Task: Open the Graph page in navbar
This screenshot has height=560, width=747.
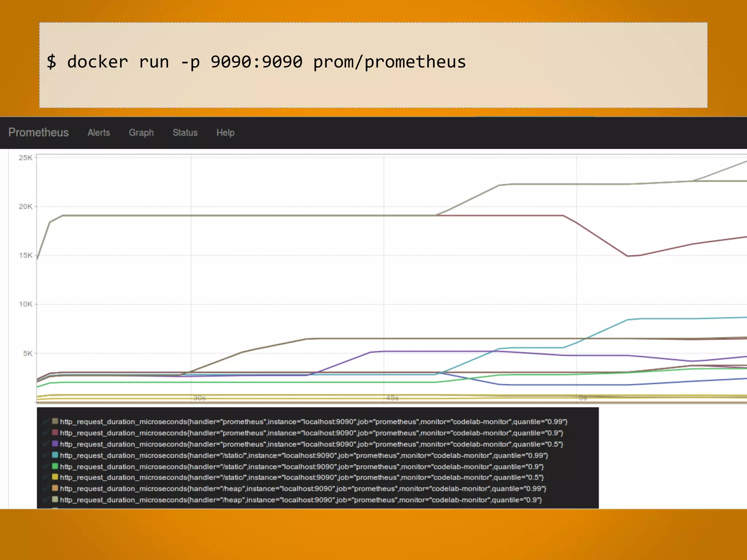Action: [x=141, y=133]
